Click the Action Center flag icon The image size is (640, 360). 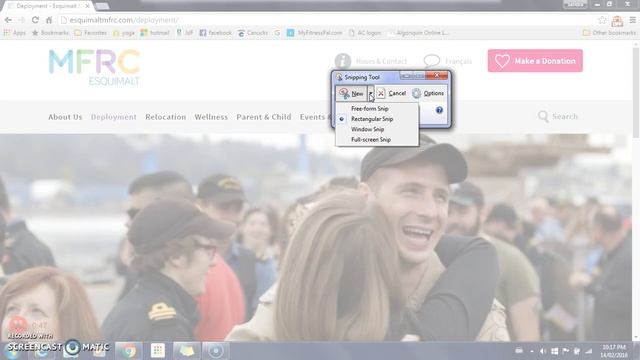[x=566, y=351]
